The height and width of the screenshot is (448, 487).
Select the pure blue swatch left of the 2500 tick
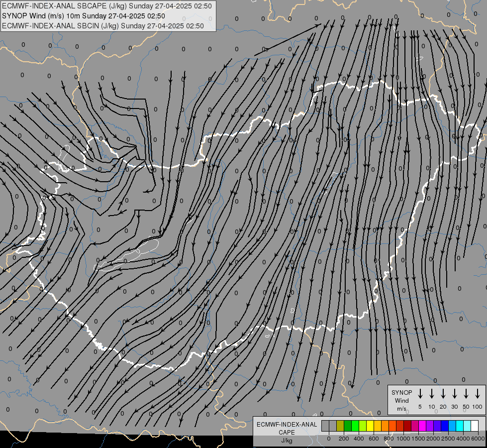(445, 426)
